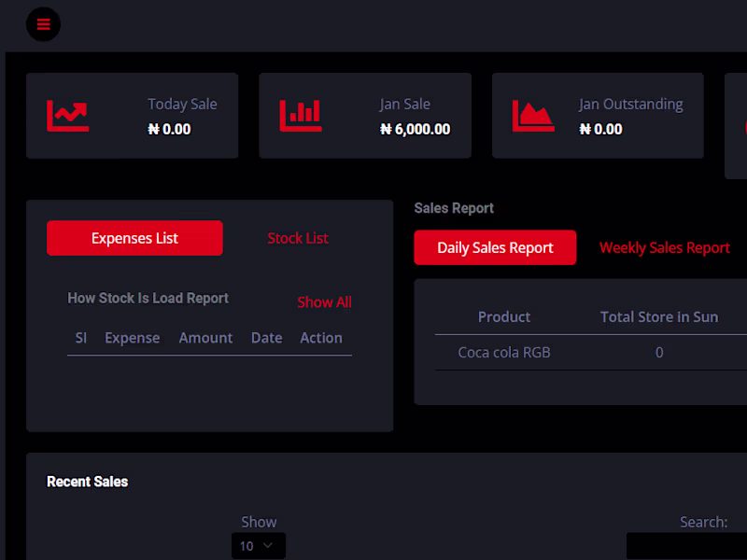Click the Amount column header
This screenshot has width=747, height=560.
pyautogui.click(x=205, y=338)
